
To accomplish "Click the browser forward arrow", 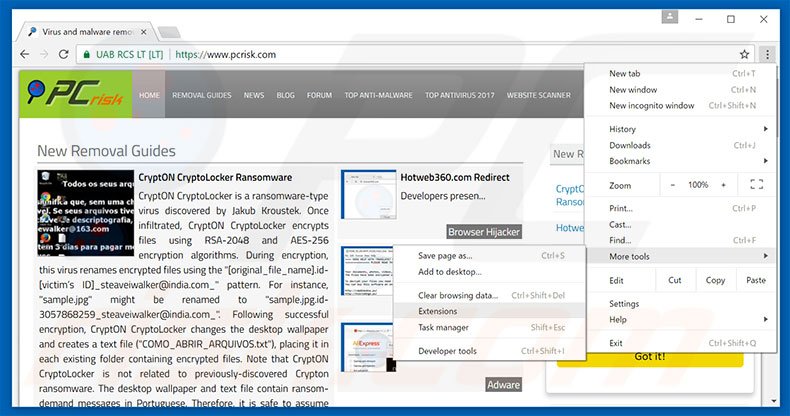I will 44,54.
